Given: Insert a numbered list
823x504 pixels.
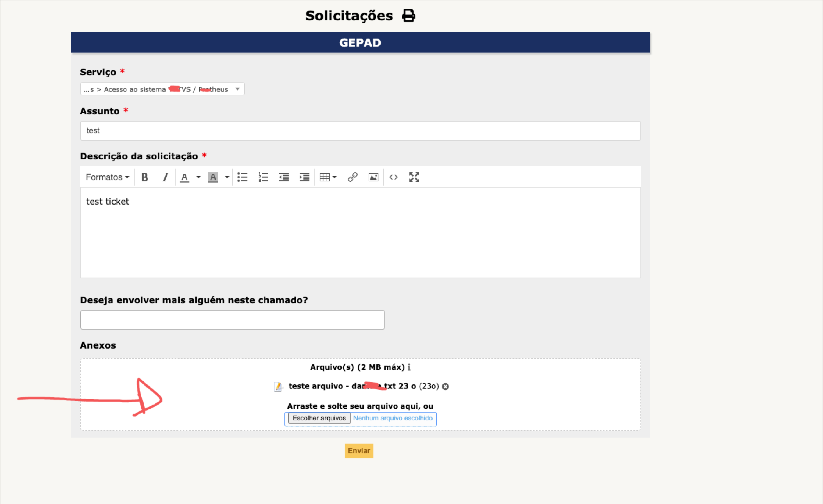Looking at the screenshot, I should pos(263,177).
